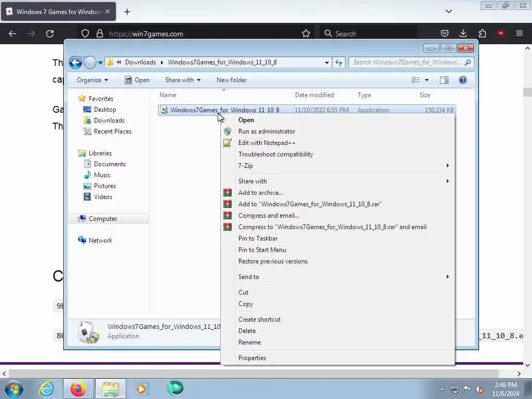This screenshot has width=532, height=399.
Task: Open the Organize dropdown menu
Action: click(x=92, y=80)
